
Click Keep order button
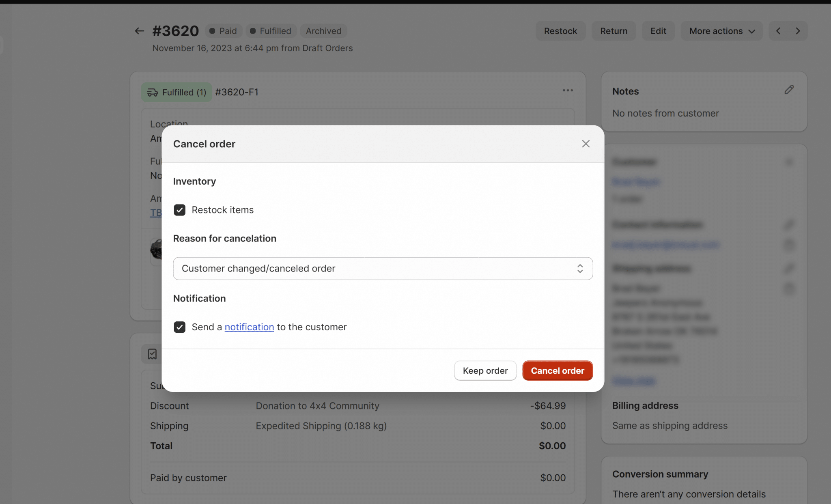coord(485,370)
